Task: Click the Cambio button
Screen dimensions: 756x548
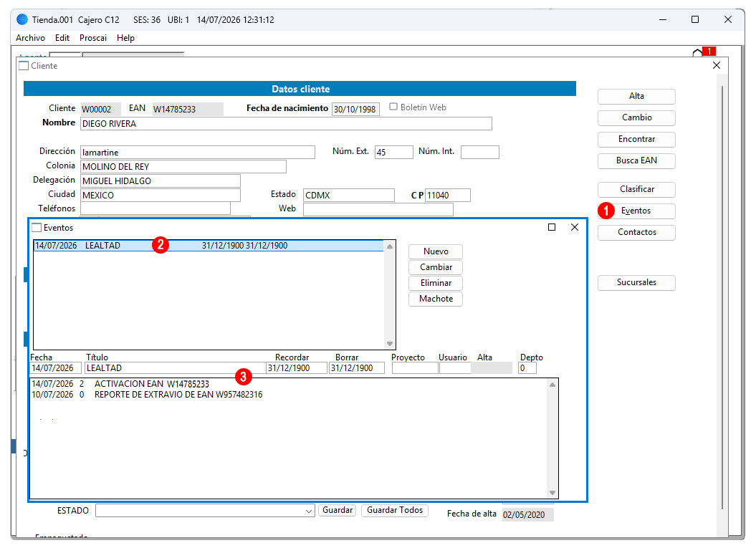Action: tap(636, 117)
